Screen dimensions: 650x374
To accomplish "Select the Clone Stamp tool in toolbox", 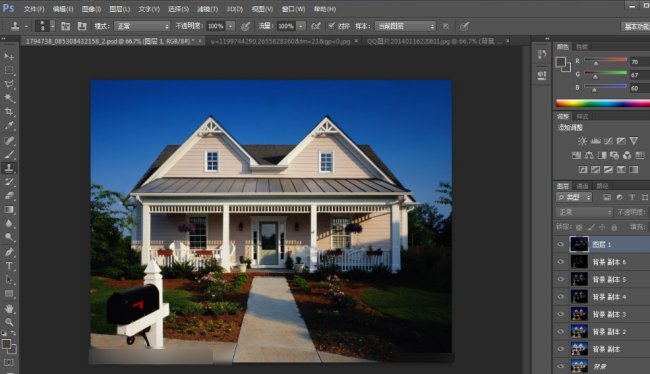I will pyautogui.click(x=9, y=168).
